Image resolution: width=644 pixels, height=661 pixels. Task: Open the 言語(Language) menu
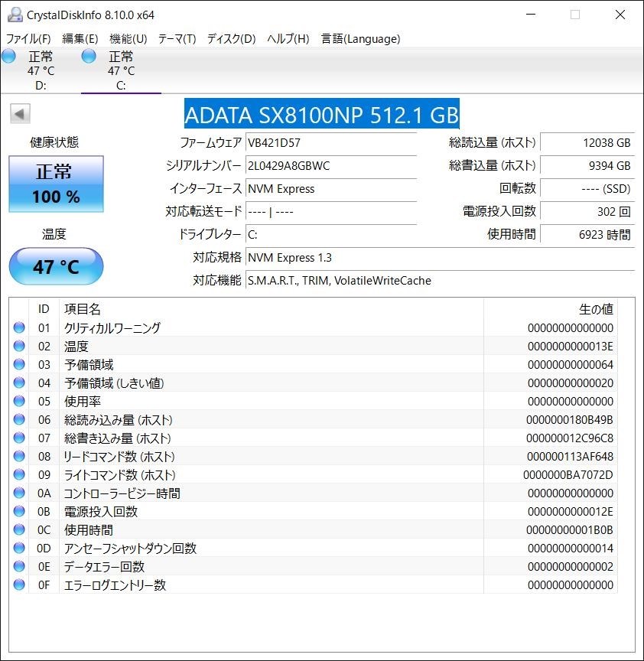(x=361, y=39)
